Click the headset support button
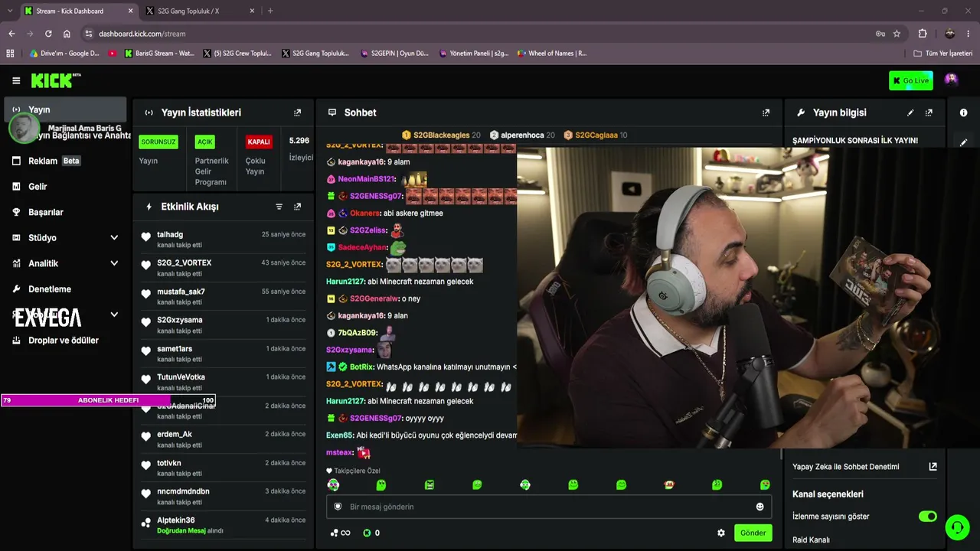The image size is (980, 551). pos(957,527)
